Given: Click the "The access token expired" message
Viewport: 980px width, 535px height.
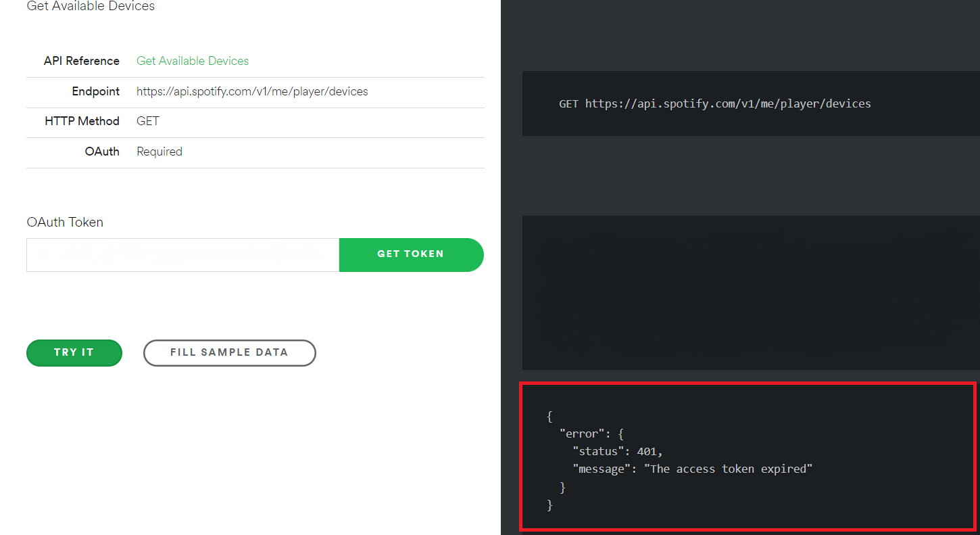Looking at the screenshot, I should point(728,469).
